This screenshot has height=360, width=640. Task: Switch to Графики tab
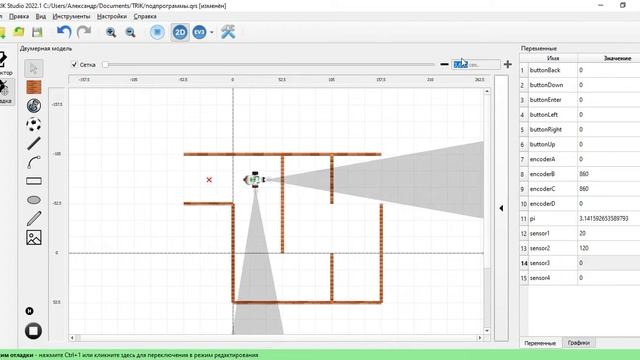tap(579, 342)
